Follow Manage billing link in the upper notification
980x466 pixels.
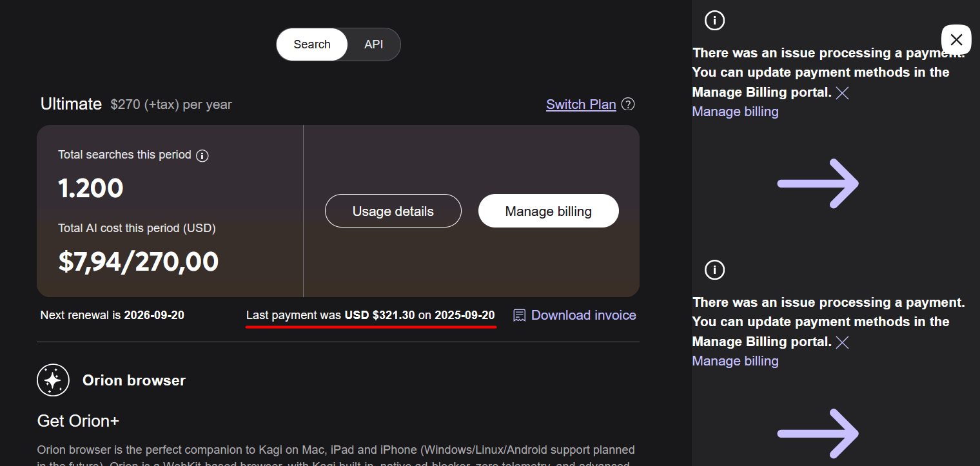pyautogui.click(x=735, y=112)
